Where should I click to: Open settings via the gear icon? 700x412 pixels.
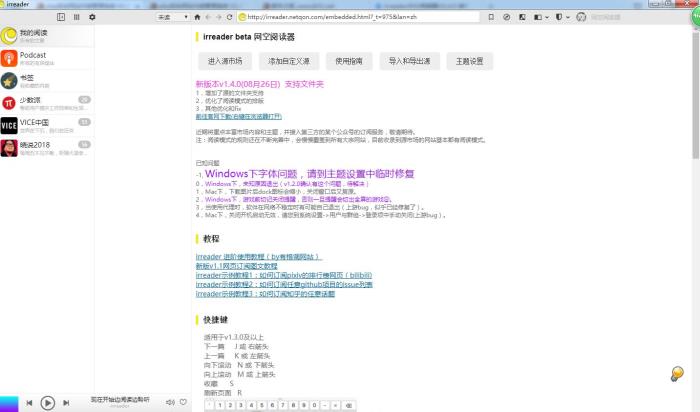point(92,17)
